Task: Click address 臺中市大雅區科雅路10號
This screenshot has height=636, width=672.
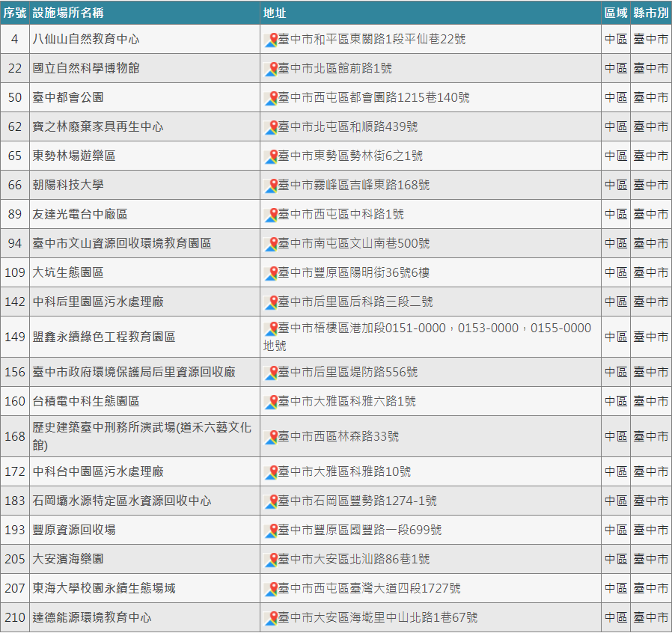Action: coord(344,471)
